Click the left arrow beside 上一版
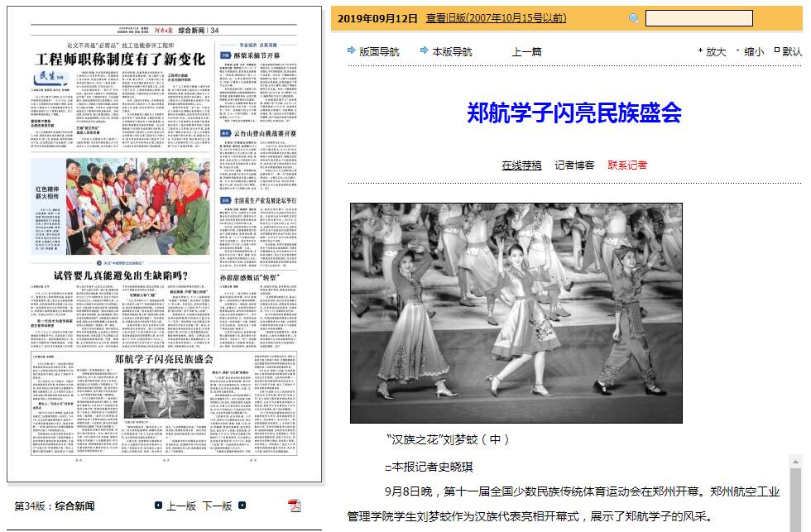Image resolution: width=811 pixels, height=532 pixels. tap(158, 506)
